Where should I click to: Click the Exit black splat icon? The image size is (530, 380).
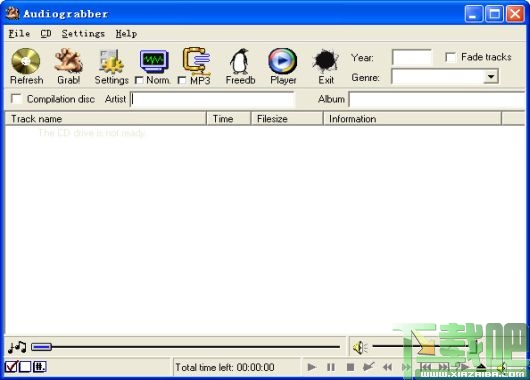point(325,61)
